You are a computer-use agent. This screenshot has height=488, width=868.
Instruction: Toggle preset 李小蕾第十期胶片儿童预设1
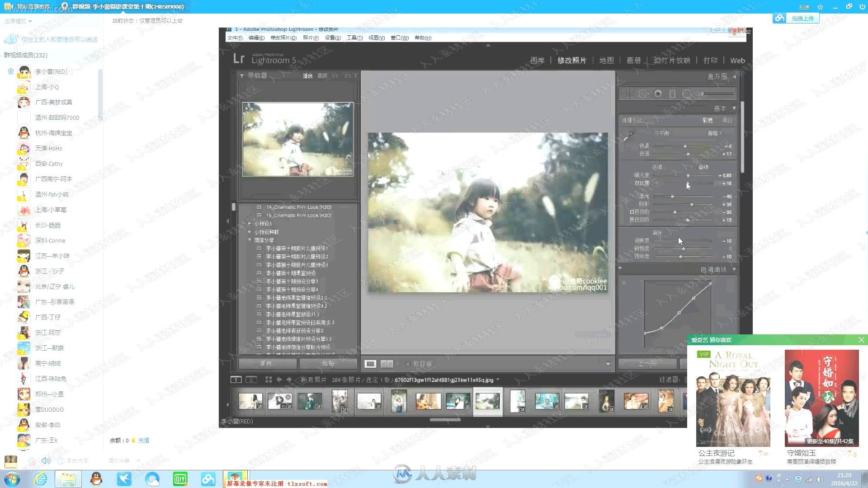[296, 249]
